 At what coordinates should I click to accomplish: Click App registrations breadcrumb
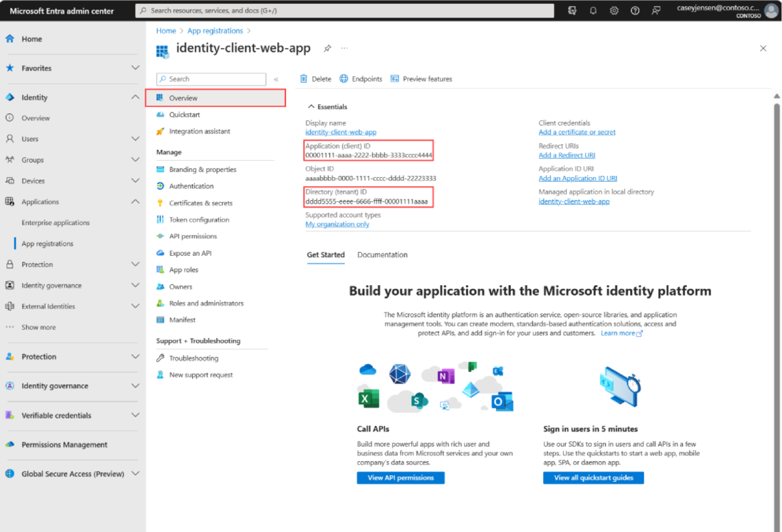215,31
